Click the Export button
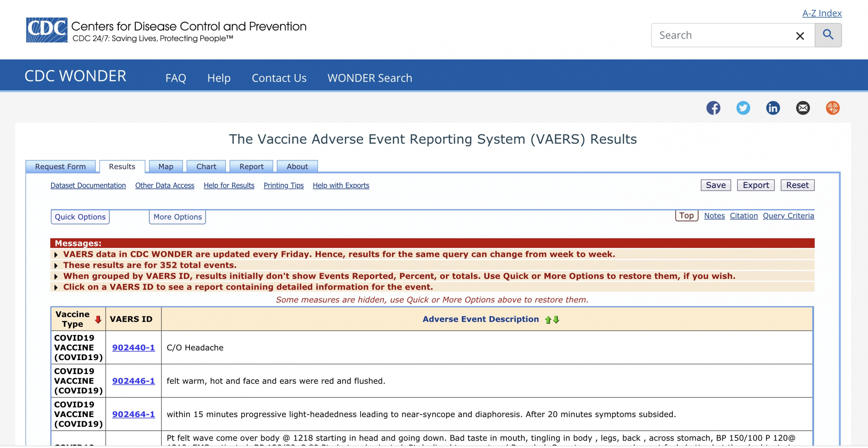The width and height of the screenshot is (868, 448). click(x=756, y=185)
